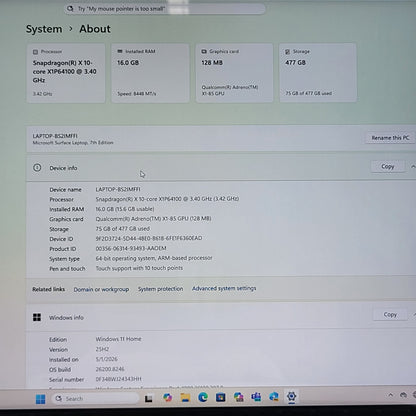Open System protection link

click(160, 289)
